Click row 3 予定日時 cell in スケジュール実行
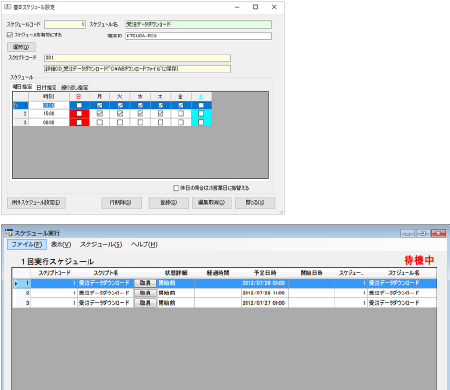 pos(265,303)
